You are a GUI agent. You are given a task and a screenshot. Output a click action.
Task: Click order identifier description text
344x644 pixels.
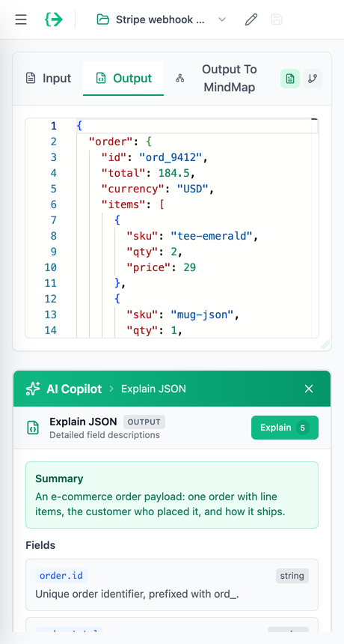(x=137, y=594)
